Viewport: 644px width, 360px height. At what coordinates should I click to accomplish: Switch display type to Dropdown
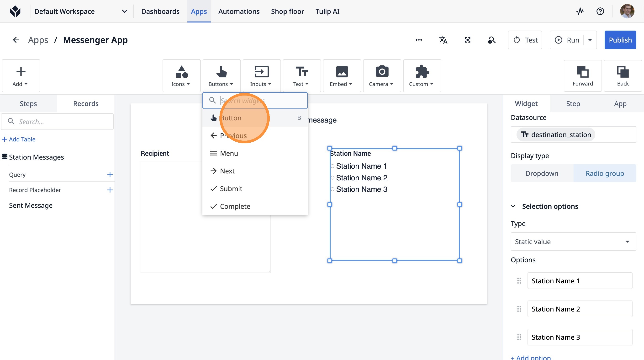click(x=542, y=173)
